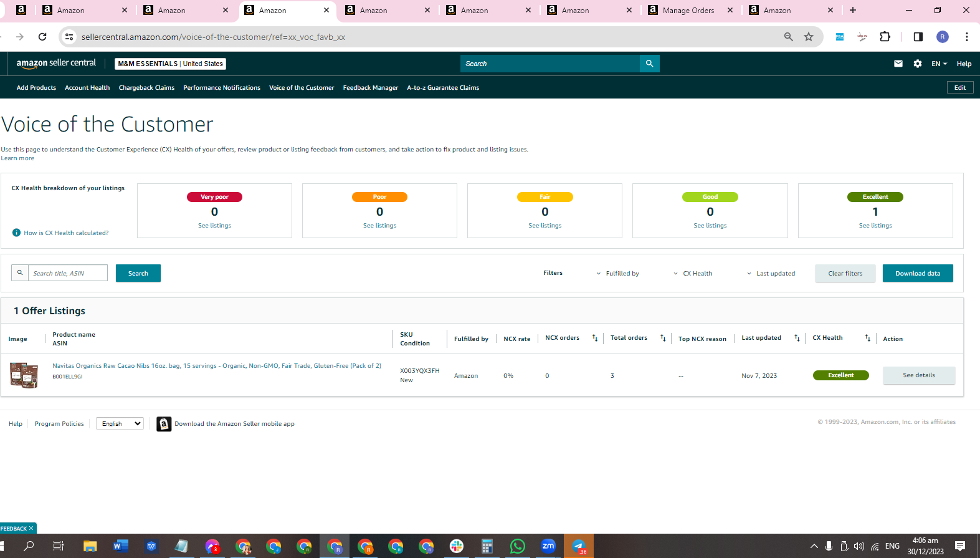
Task: Reload the page in the browser
Action: (42, 37)
